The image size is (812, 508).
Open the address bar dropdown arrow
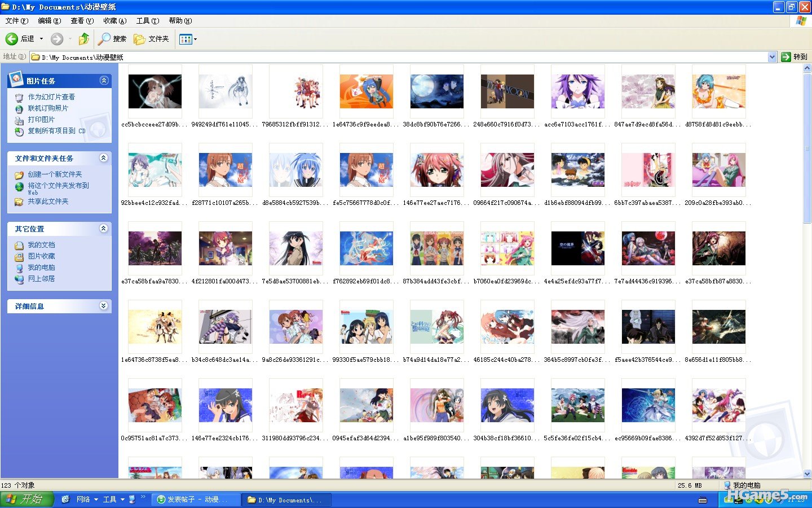click(x=772, y=57)
